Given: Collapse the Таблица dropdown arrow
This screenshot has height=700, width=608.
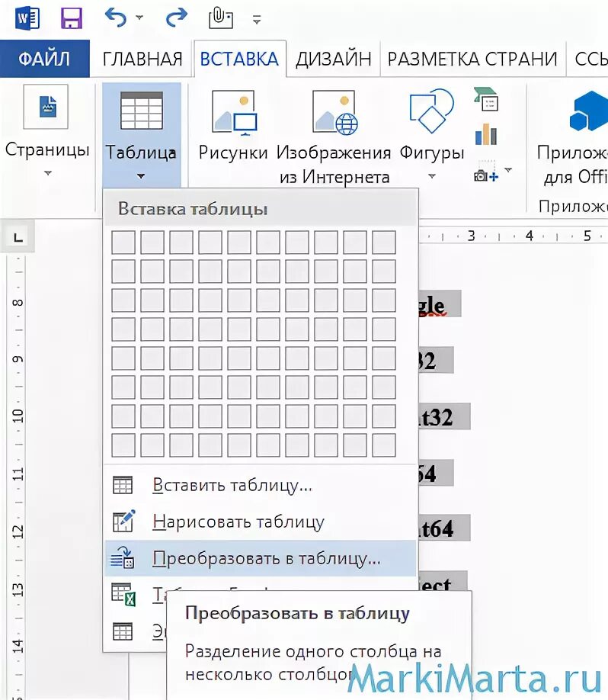Looking at the screenshot, I should pyautogui.click(x=141, y=176).
